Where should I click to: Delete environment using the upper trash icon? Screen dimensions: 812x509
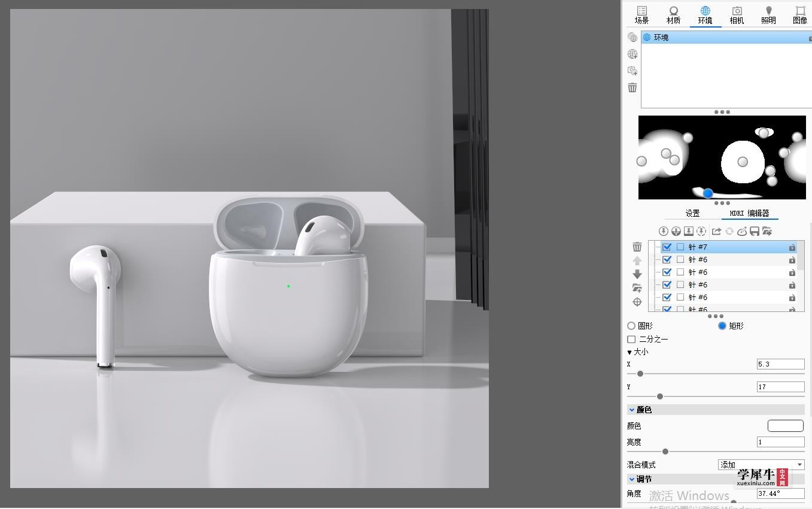(x=632, y=87)
